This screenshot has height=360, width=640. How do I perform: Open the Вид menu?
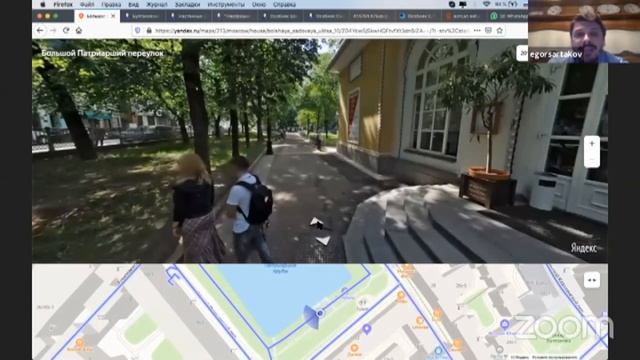(133, 4)
